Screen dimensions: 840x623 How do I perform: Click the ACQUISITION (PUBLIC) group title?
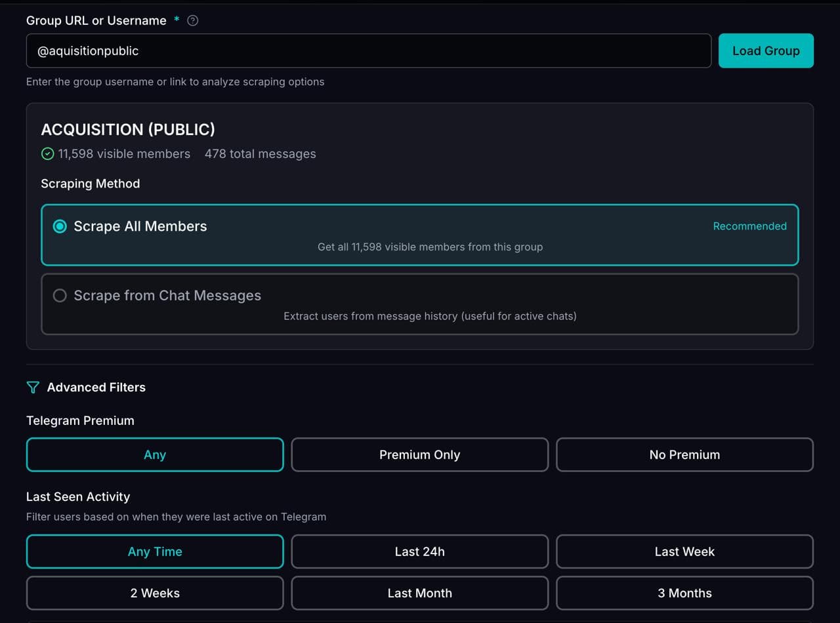128,129
